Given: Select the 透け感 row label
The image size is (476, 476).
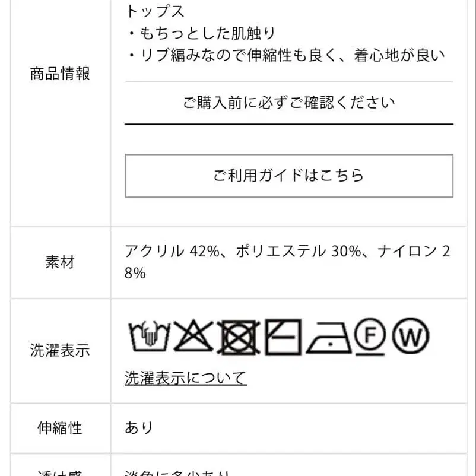Looking at the screenshot, I should click(58, 472).
